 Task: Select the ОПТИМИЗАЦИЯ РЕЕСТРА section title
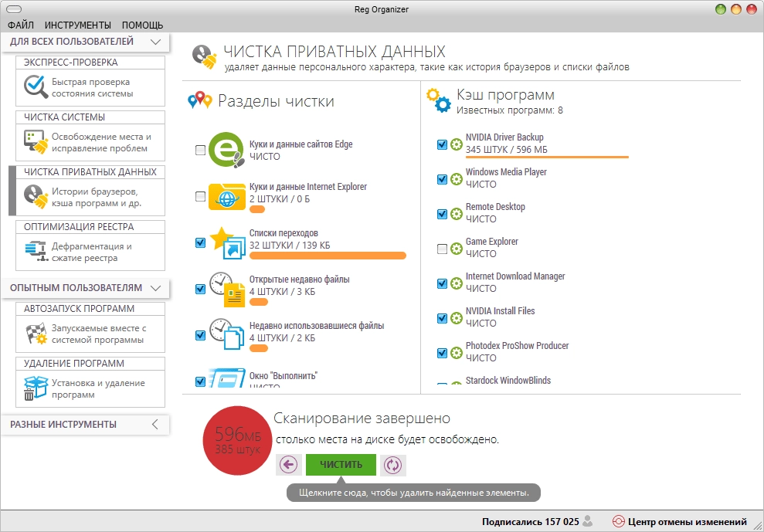click(80, 226)
